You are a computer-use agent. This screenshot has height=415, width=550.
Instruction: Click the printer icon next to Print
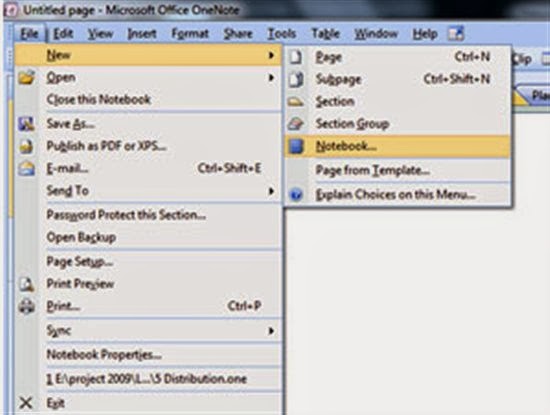pyautogui.click(x=27, y=306)
